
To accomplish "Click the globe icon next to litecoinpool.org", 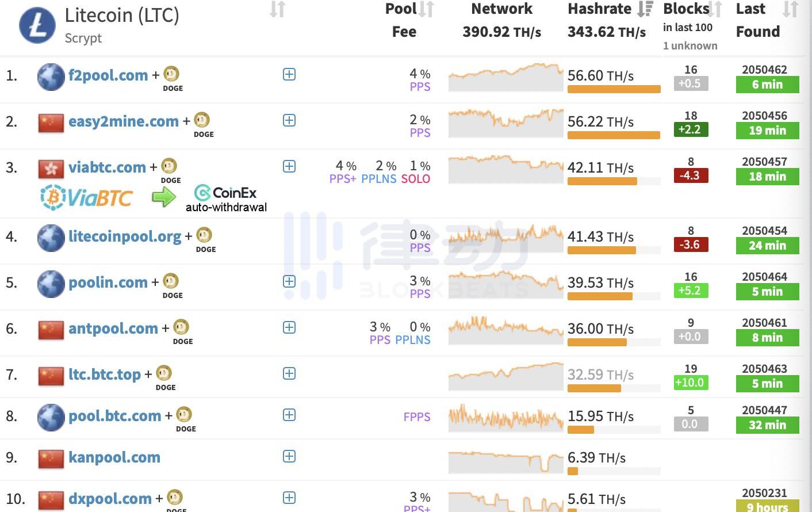I will pyautogui.click(x=51, y=238).
